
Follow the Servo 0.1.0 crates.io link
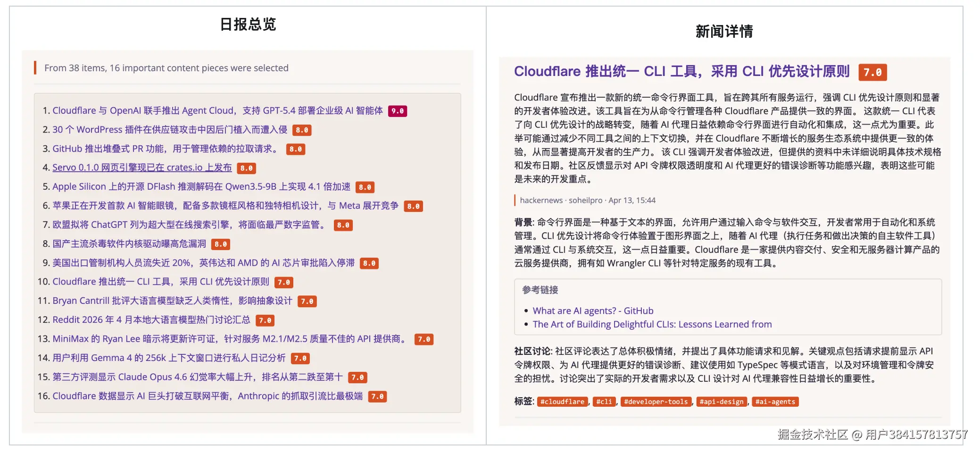coord(142,168)
